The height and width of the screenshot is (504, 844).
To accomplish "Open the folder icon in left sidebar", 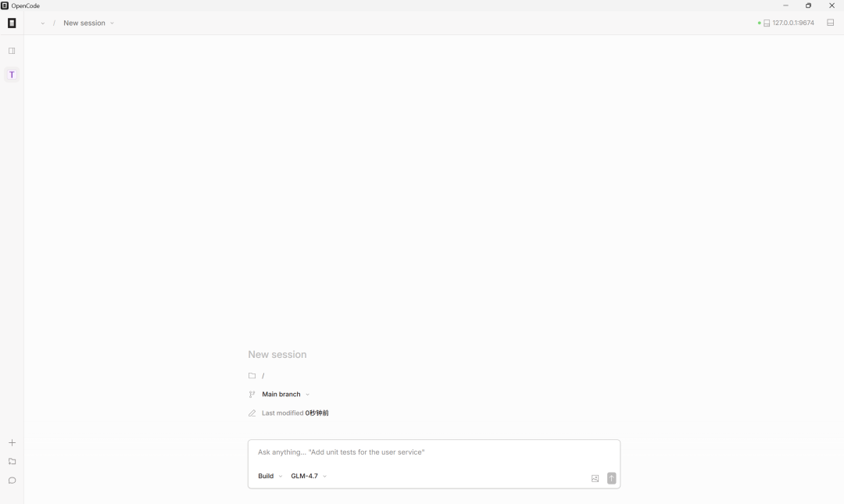I will pos(12,462).
